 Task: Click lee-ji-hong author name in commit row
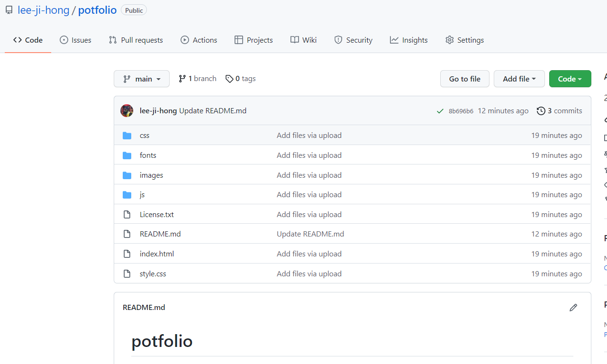tap(158, 111)
